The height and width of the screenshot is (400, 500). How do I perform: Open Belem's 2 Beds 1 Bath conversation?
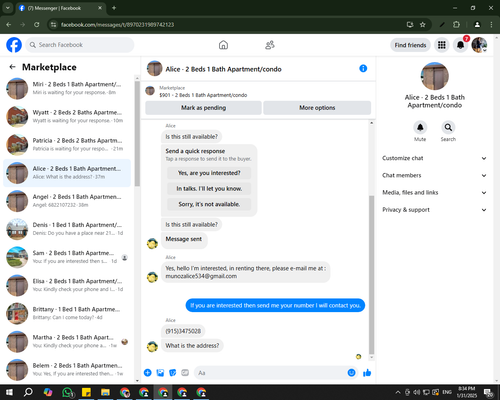tap(67, 370)
